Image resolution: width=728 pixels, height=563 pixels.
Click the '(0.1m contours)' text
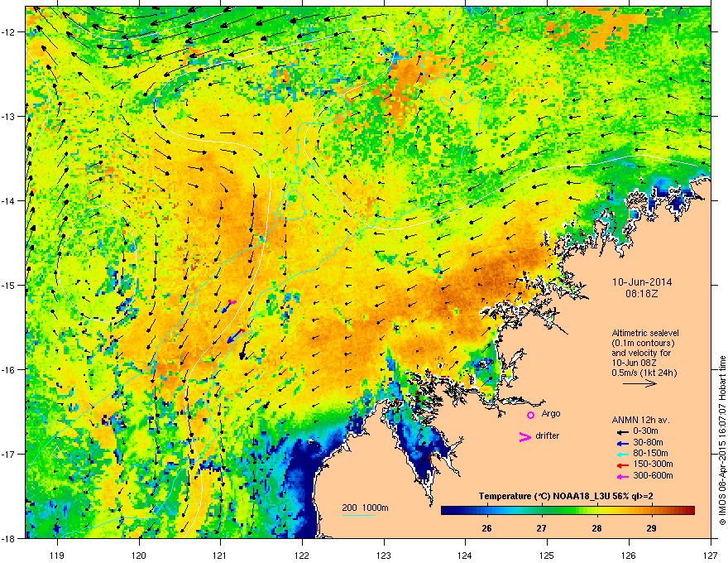[x=643, y=344]
